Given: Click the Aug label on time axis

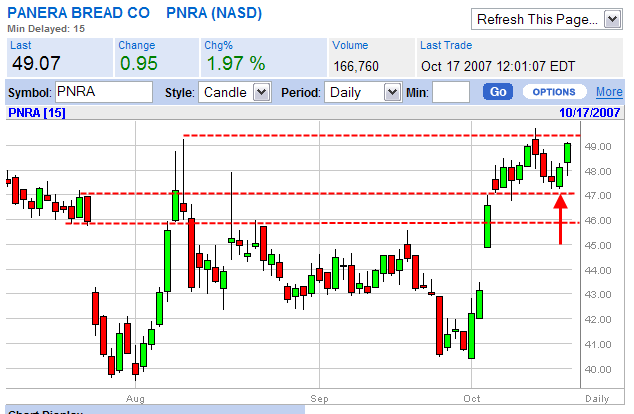Looking at the screenshot, I should pyautogui.click(x=135, y=399).
